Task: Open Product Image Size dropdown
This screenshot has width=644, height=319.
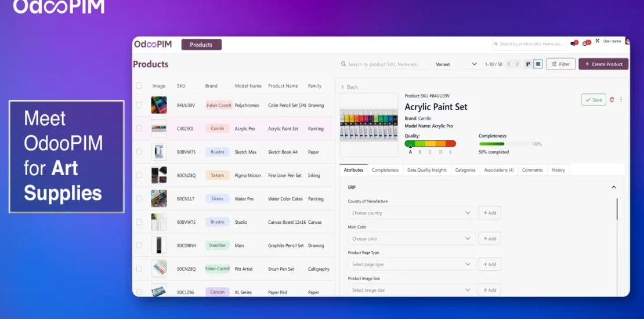Action: 412,290
